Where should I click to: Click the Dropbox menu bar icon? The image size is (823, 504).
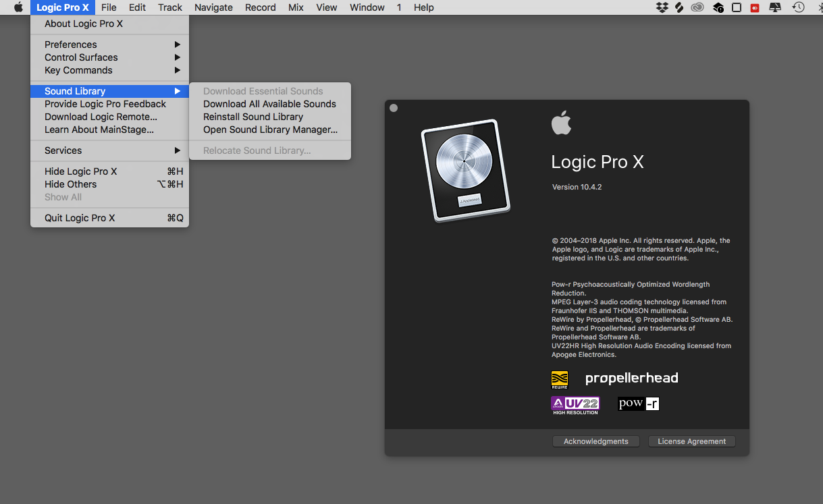662,7
